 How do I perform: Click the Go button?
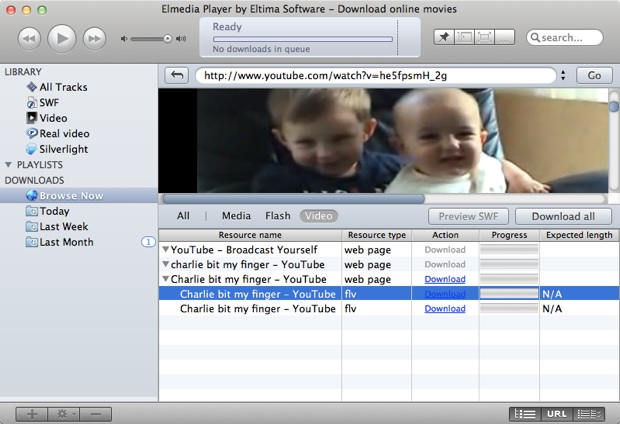pos(594,75)
